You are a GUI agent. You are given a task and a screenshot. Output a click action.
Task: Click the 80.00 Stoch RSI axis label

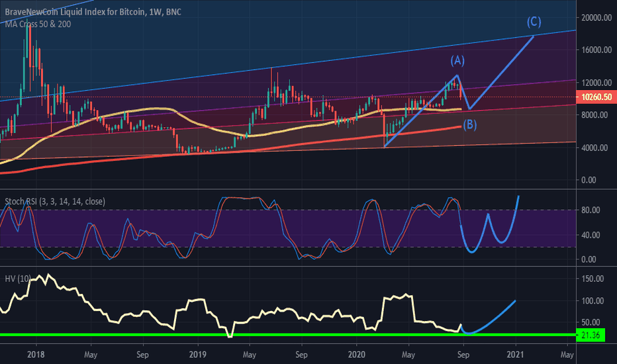tap(591, 210)
